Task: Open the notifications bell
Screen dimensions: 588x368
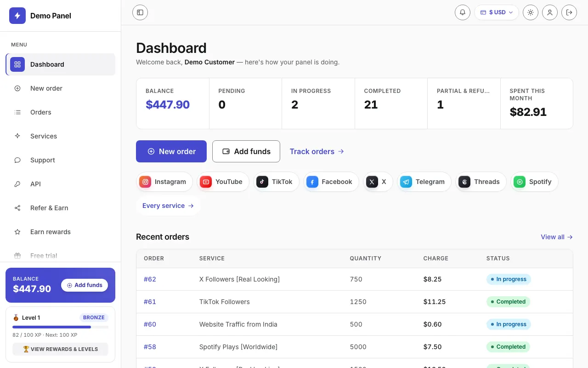Action: tap(463, 12)
